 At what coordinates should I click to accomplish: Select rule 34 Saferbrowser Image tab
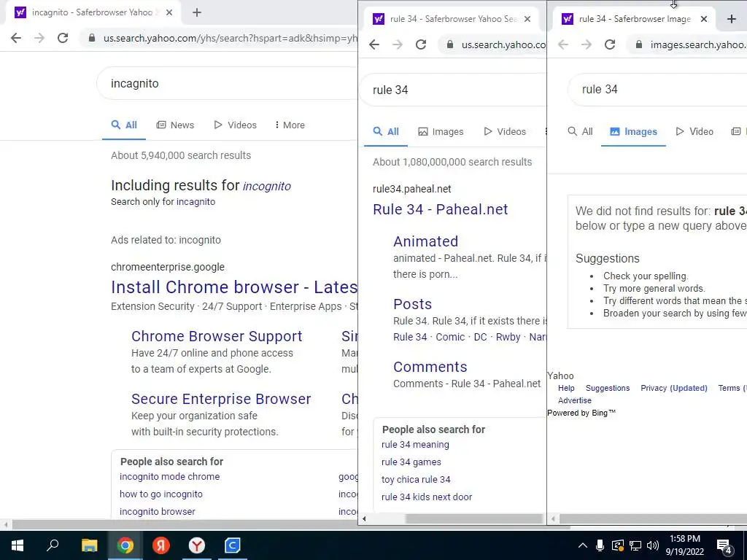[x=635, y=19]
